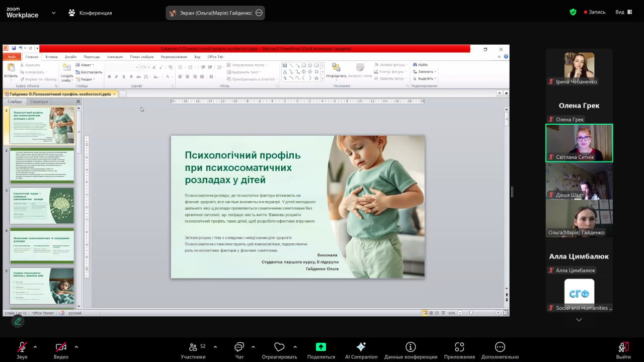644x362 pixels.
Task: Click the green Share (Поделиться) button
Action: [320, 347]
